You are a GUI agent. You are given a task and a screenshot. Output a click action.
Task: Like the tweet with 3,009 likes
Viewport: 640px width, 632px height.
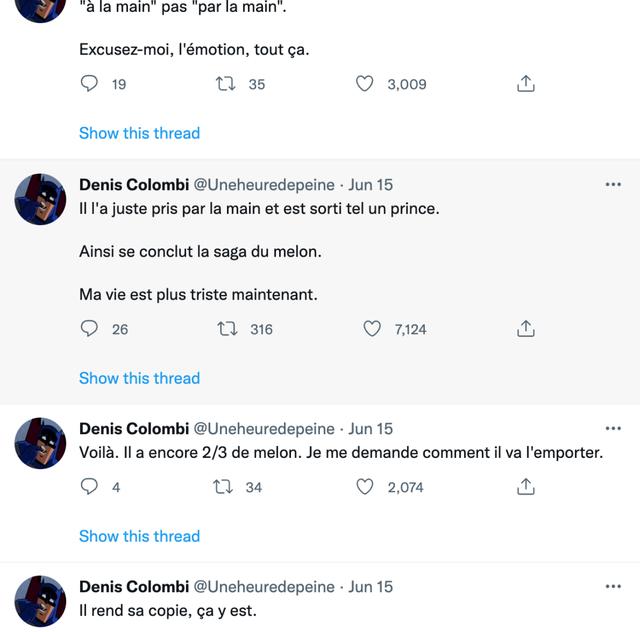click(x=364, y=84)
